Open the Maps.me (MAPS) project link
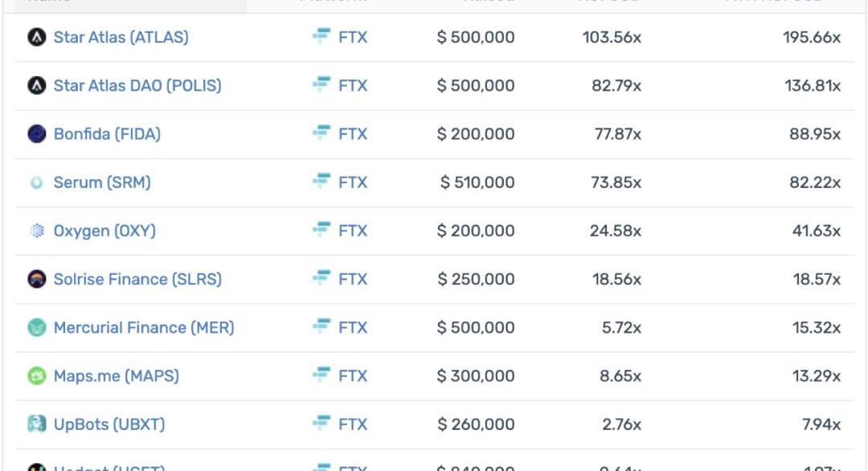868x471 pixels. pos(116,375)
